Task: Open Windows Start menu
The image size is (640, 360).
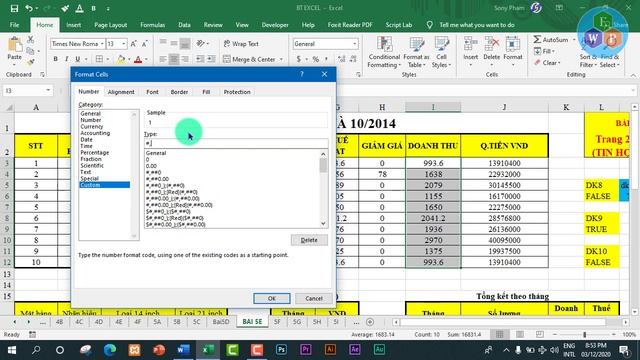Action: pyautogui.click(x=12, y=350)
